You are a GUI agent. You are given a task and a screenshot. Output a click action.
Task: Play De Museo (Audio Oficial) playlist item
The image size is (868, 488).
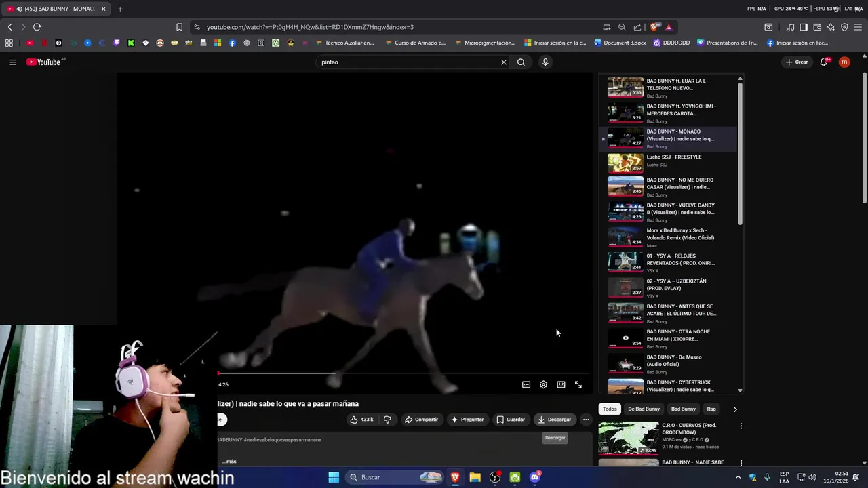668,364
